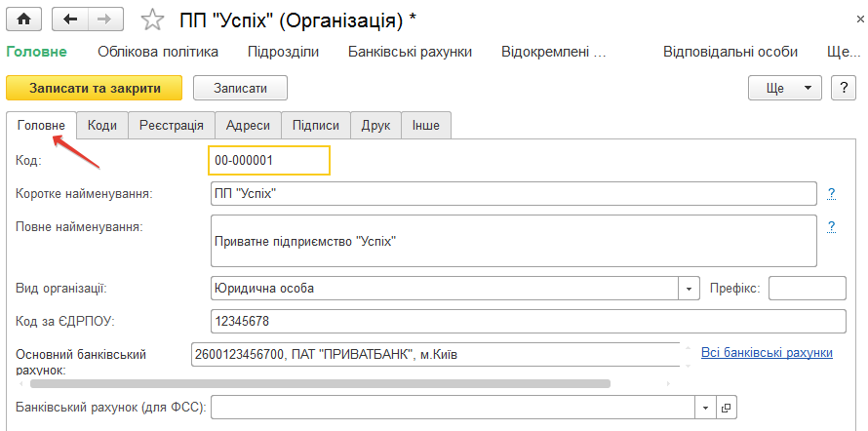
Task: Switch to the Коди tab
Action: [102, 125]
